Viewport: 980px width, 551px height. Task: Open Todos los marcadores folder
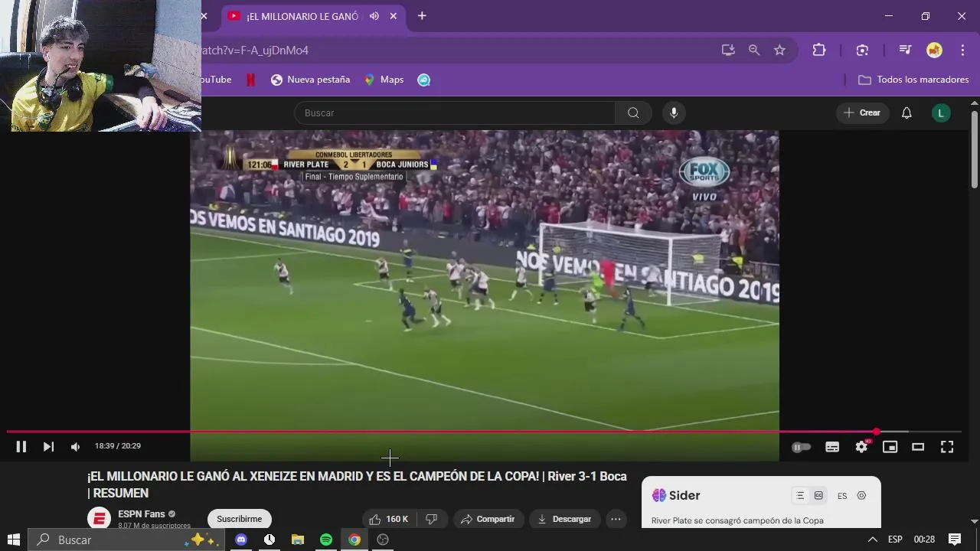click(913, 80)
